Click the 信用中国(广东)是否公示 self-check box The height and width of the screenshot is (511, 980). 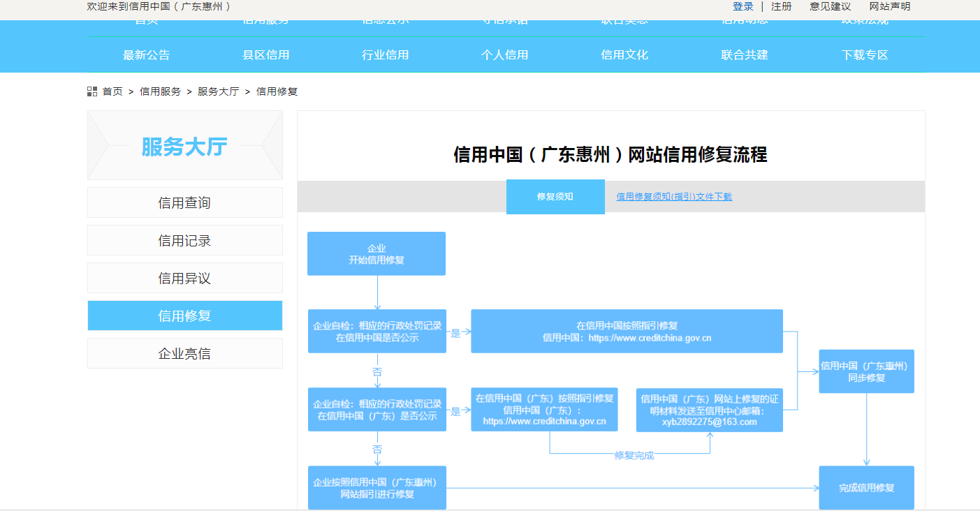377,409
